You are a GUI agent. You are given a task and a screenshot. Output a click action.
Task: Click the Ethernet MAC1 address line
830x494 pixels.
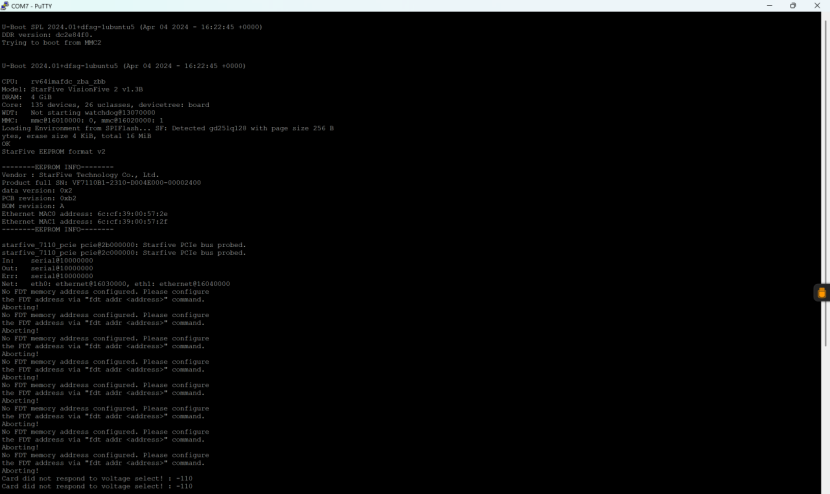click(84, 221)
